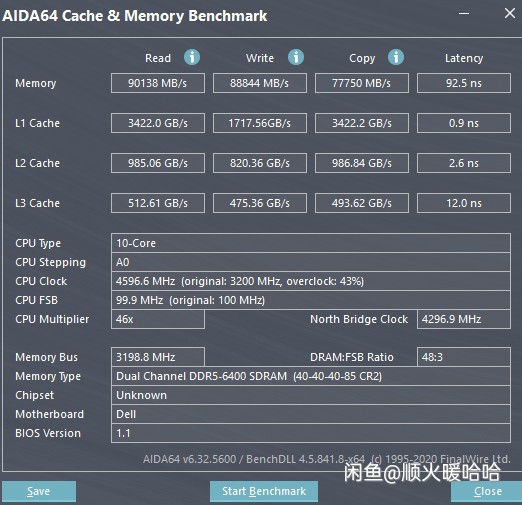Click the Read column header

coord(158,58)
